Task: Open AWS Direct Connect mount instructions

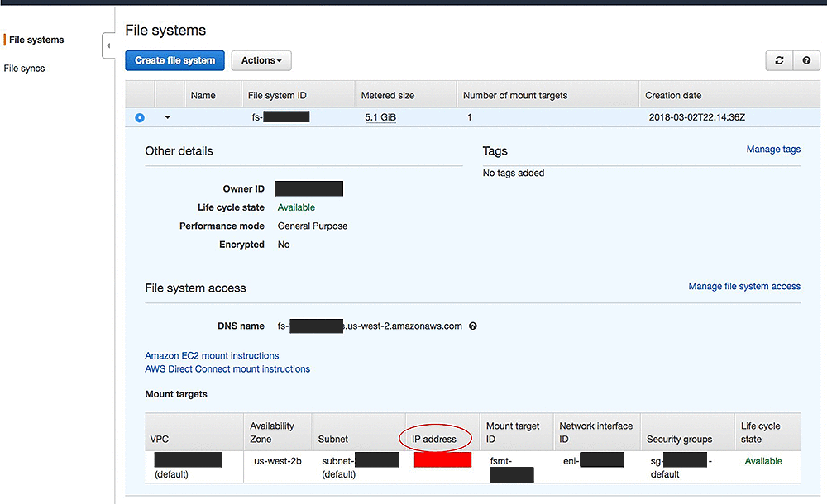Action: click(227, 369)
